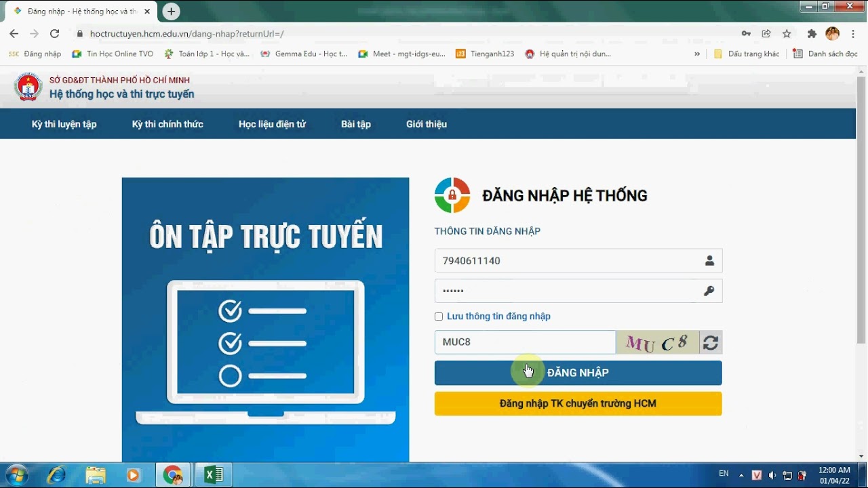This screenshot has height=488, width=868.
Task: Click the network tray icon
Action: coord(787,475)
